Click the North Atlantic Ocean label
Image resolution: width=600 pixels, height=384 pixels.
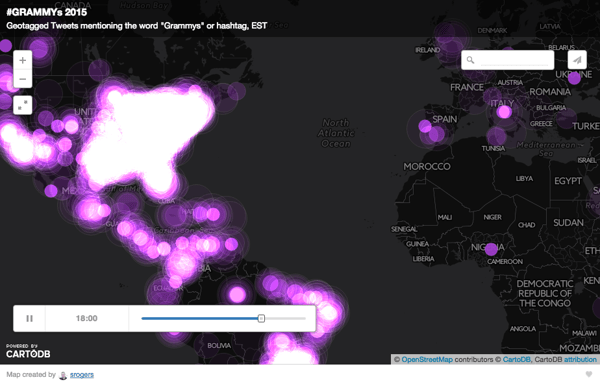point(336,133)
